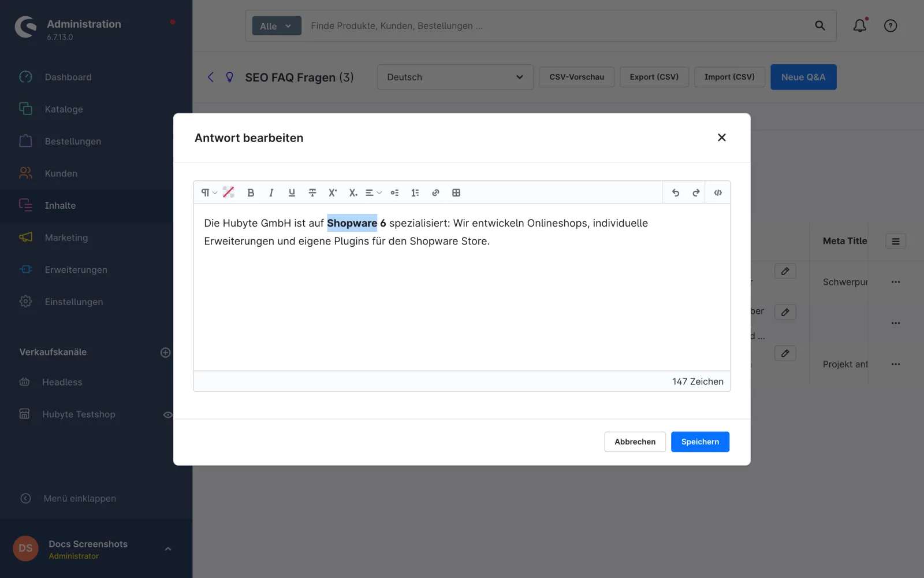This screenshot has width=924, height=578.
Task: Open column settings list icon
Action: [x=896, y=241]
